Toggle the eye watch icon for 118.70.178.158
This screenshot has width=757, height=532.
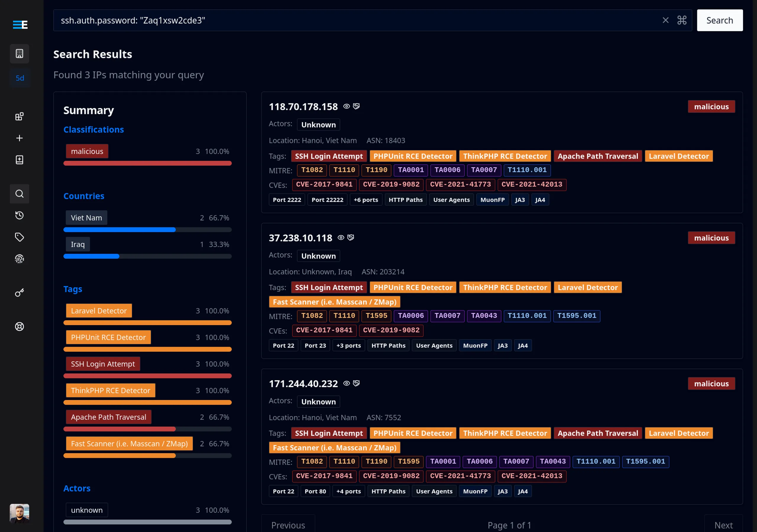click(346, 106)
